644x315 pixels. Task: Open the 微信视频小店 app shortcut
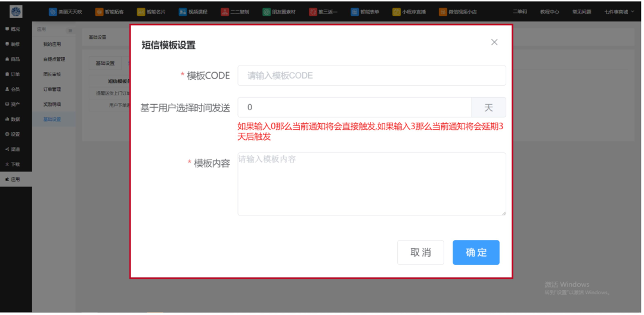pos(457,12)
